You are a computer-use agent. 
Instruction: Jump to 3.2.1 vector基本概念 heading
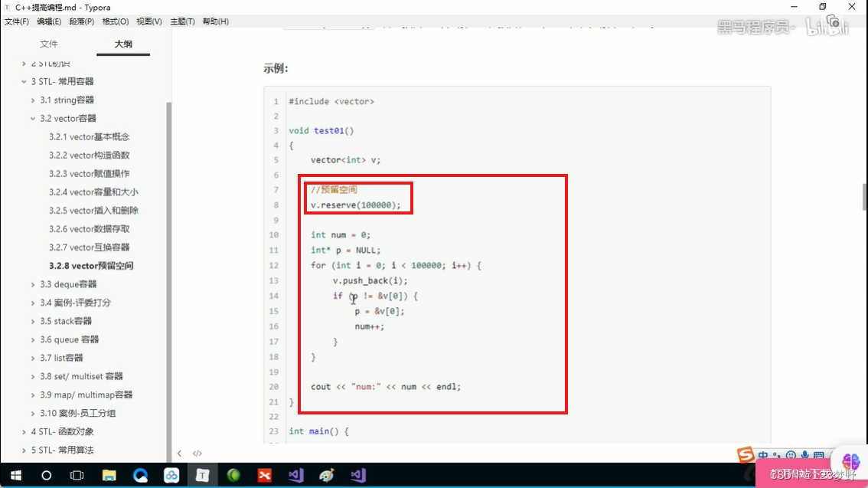(89, 137)
